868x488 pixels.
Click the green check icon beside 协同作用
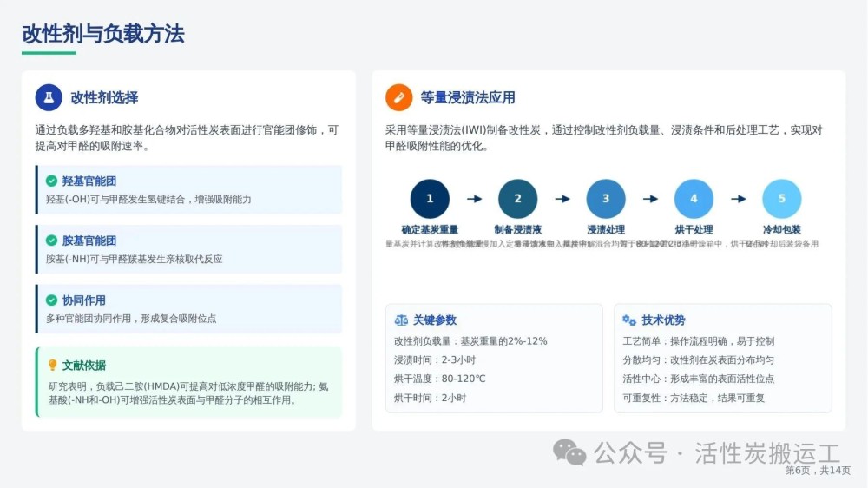(52, 300)
